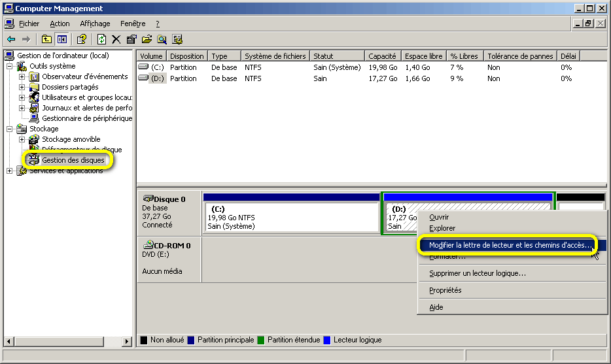The image size is (611, 364).
Task: Click the Gestion des disques icon
Action: point(34,160)
